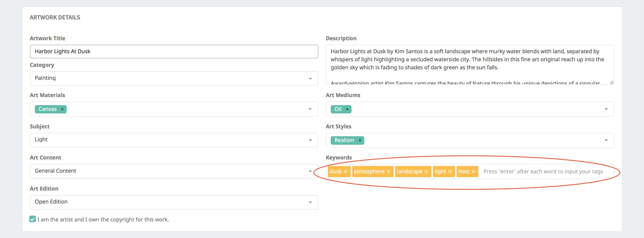Open the Art Materials dropdown arrow
644x238 pixels.
(310, 109)
